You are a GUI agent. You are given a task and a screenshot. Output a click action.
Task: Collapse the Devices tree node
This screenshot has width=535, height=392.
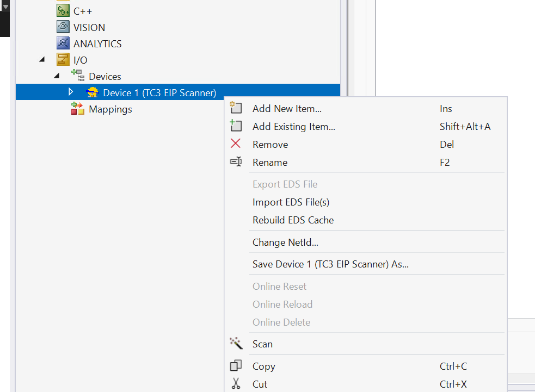pos(56,76)
